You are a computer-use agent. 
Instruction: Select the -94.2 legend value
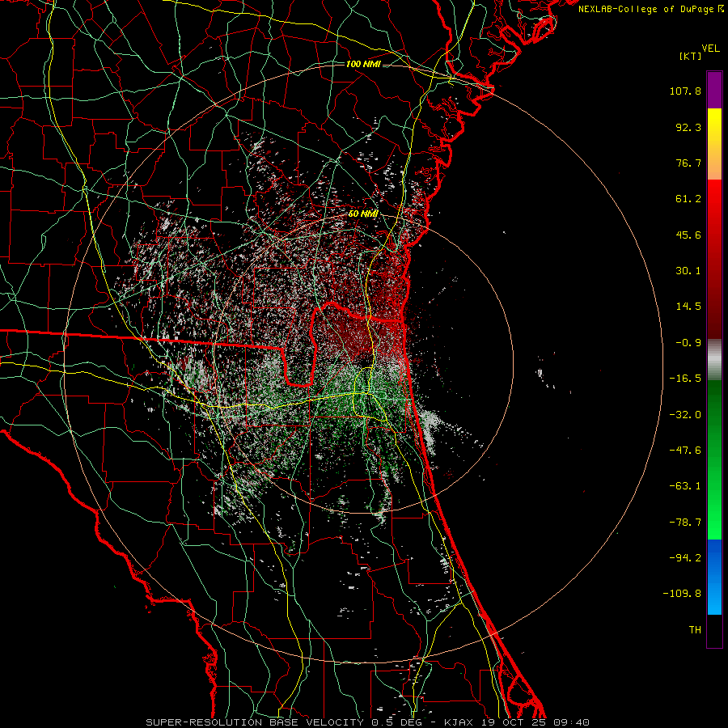tap(685, 557)
